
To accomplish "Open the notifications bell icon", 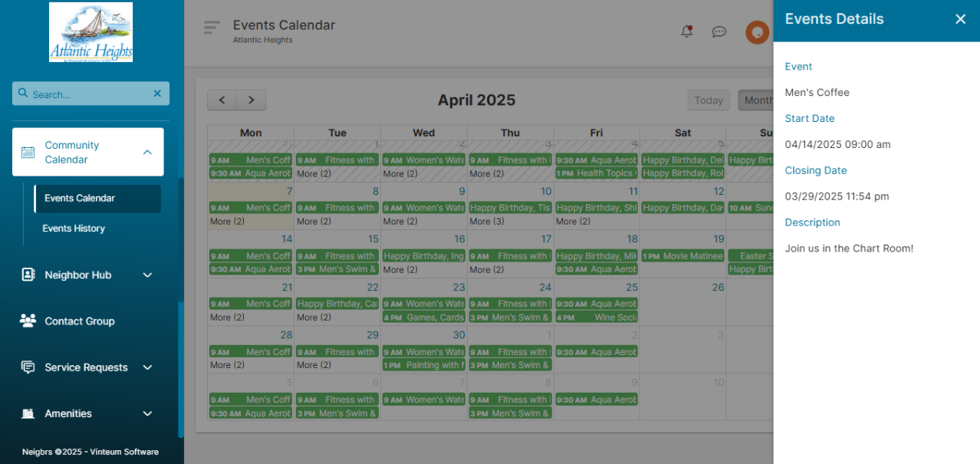I will [x=686, y=31].
